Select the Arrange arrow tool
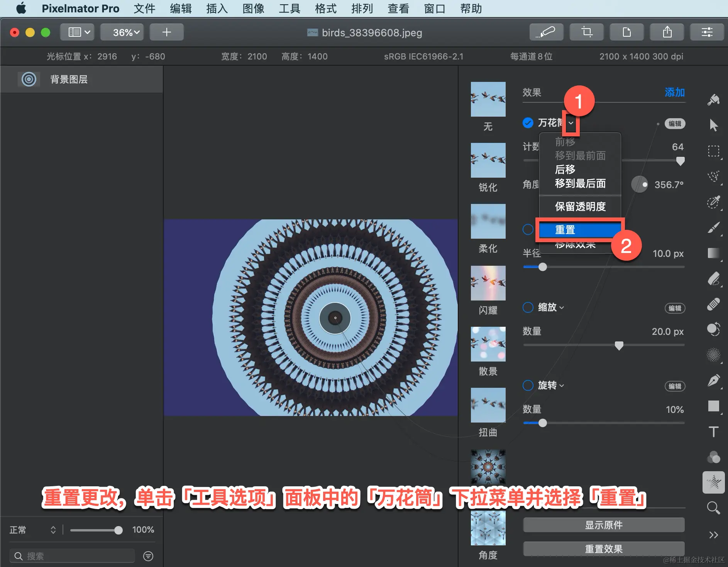728x567 pixels. click(713, 125)
